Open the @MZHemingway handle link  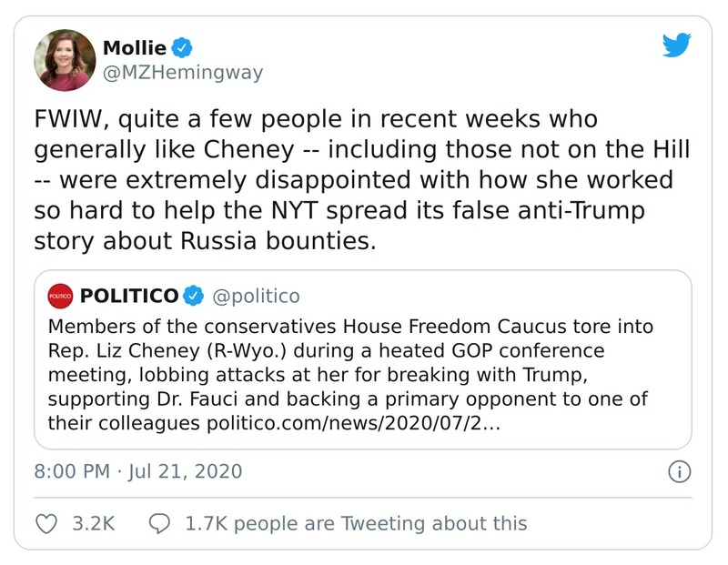point(182,73)
